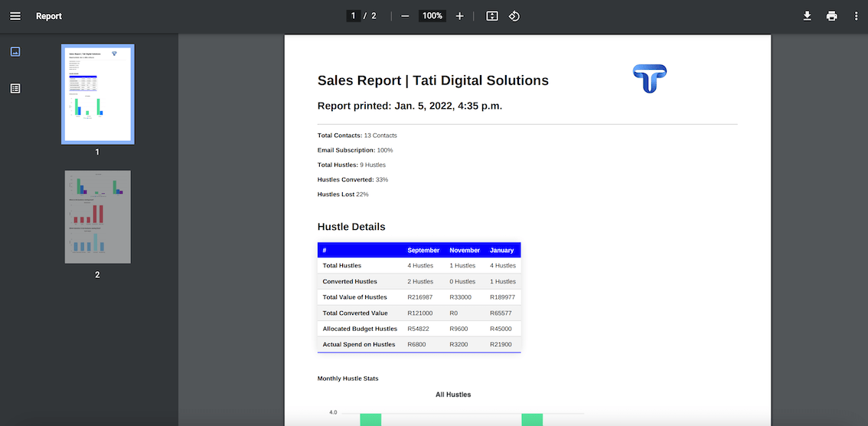Click the Report title in the toolbar
The width and height of the screenshot is (868, 426).
tap(49, 16)
